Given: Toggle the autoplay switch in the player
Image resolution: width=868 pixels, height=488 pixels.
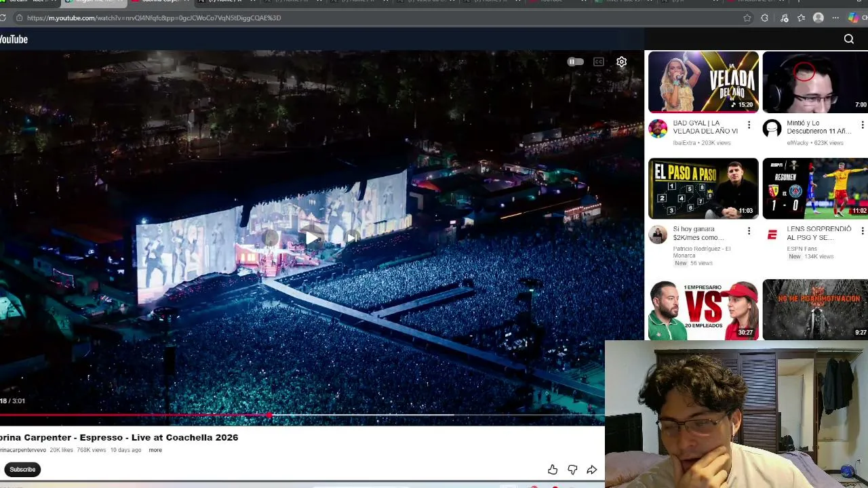Looking at the screenshot, I should (575, 62).
